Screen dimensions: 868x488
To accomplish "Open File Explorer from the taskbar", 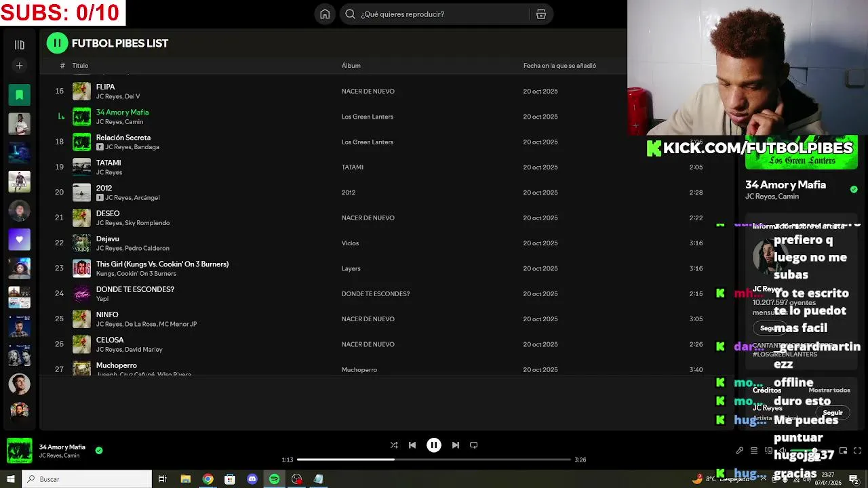I will 185,479.
